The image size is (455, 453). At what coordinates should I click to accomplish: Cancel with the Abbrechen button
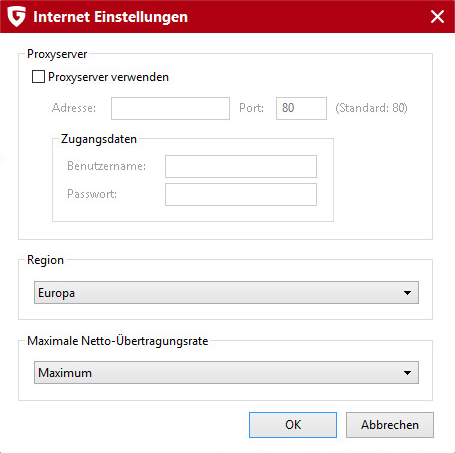click(390, 425)
